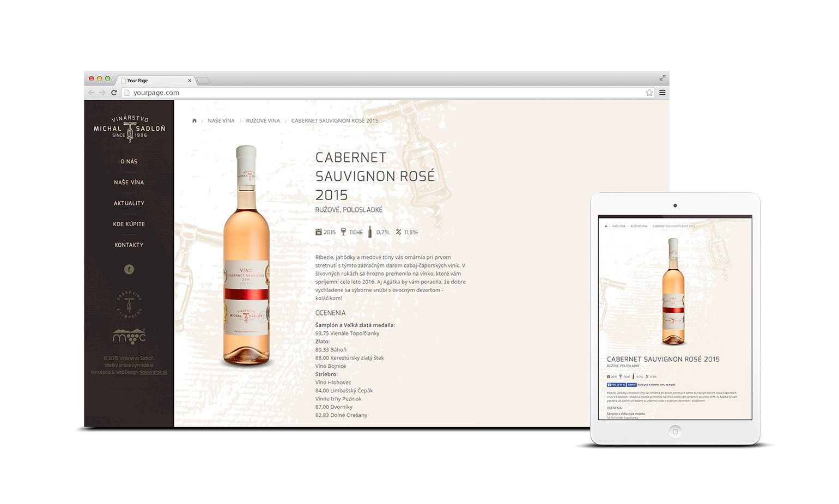The width and height of the screenshot is (839, 504).
Task: Click the bottle 0,75L volume icon
Action: [370, 232]
